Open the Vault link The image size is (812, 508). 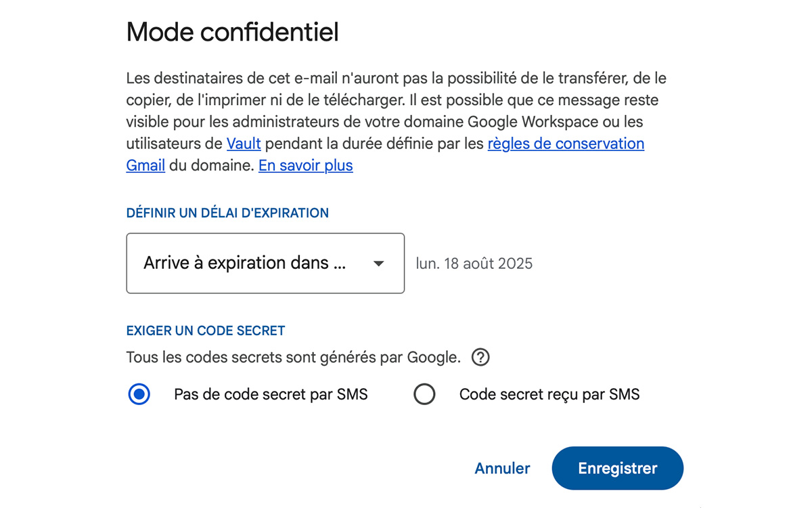(x=243, y=144)
